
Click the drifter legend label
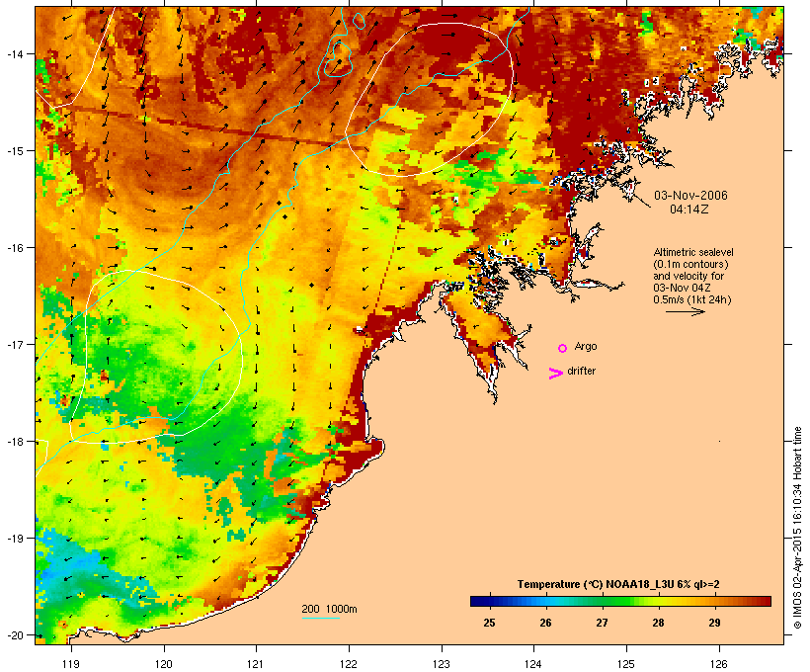tap(581, 371)
